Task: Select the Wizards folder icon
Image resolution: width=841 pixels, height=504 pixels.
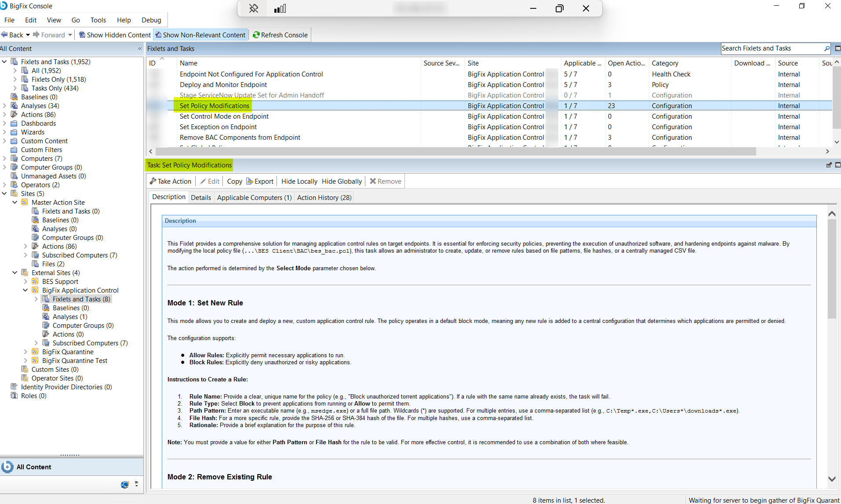Action: [x=14, y=132]
